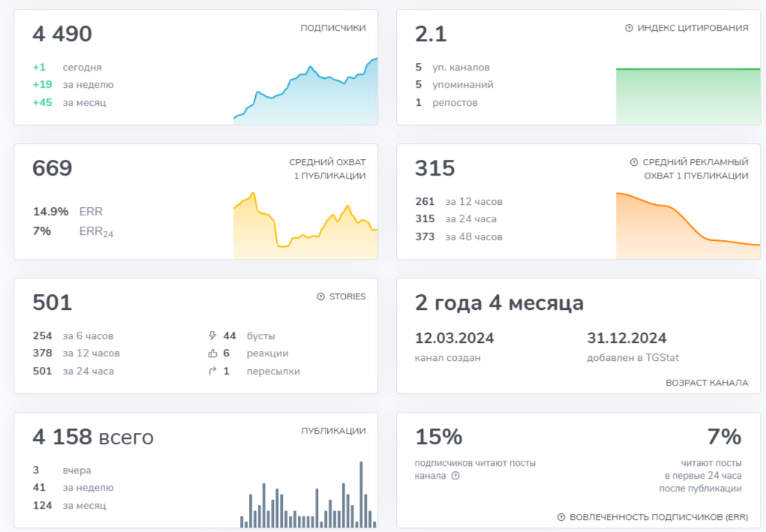
Task: Click the green citation index chart
Action: point(688,97)
